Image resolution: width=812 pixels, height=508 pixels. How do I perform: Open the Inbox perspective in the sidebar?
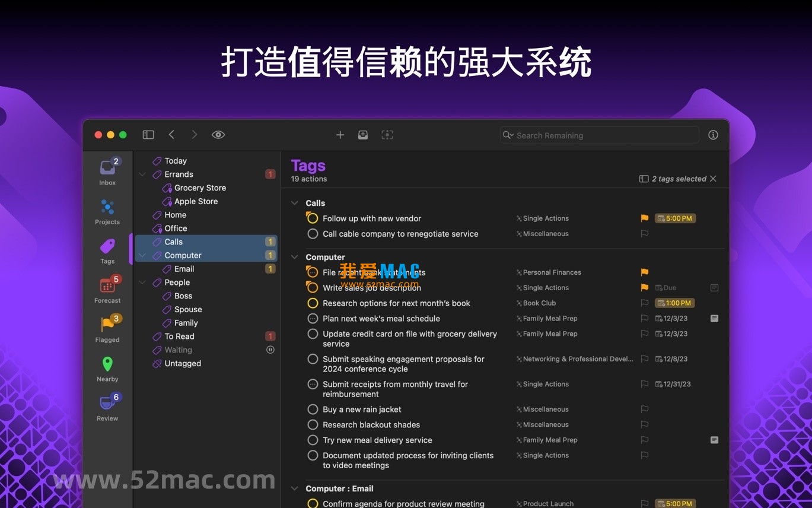107,169
